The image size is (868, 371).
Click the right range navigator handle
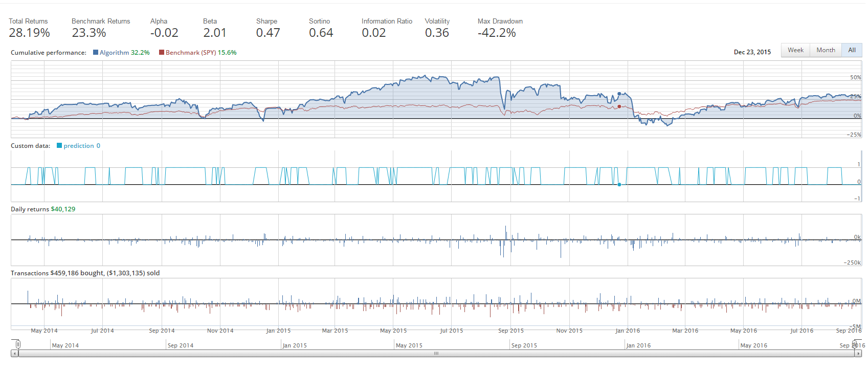(854, 344)
